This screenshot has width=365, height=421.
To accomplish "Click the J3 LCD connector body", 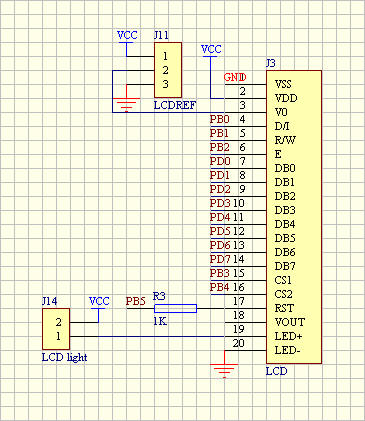I will (294, 217).
